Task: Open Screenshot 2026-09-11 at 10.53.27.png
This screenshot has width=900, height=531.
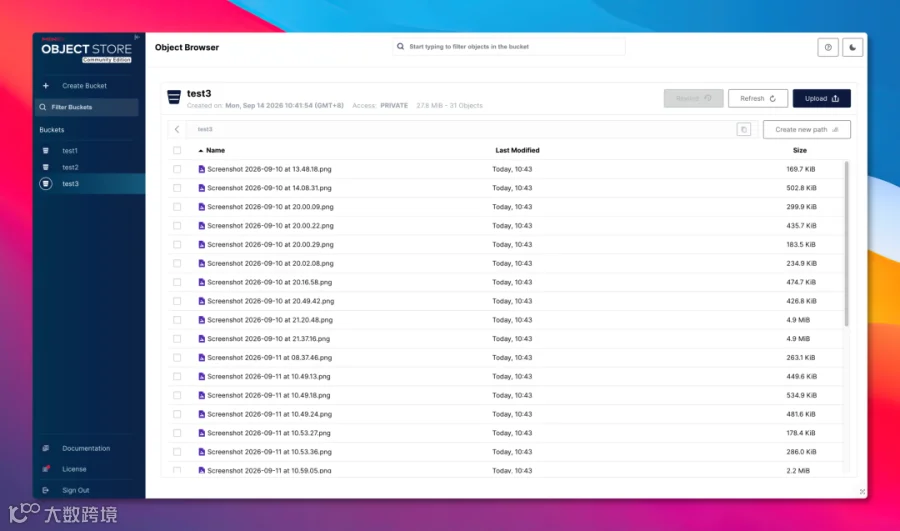Action: coord(269,433)
